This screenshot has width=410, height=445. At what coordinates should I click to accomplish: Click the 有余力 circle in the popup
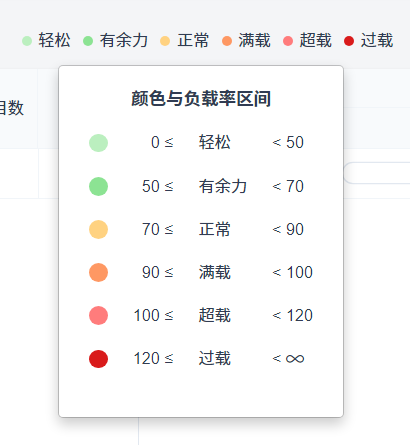click(98, 186)
